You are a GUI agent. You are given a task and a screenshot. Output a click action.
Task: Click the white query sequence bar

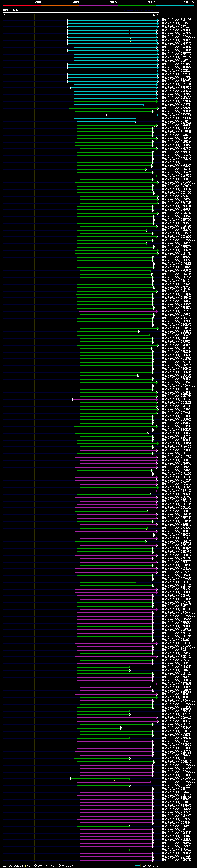click(81, 12)
